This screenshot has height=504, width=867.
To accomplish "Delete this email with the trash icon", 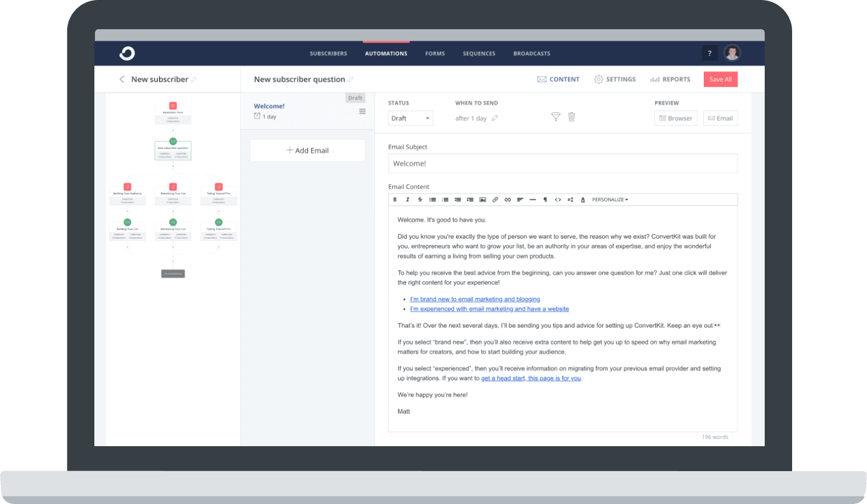I will [x=571, y=117].
